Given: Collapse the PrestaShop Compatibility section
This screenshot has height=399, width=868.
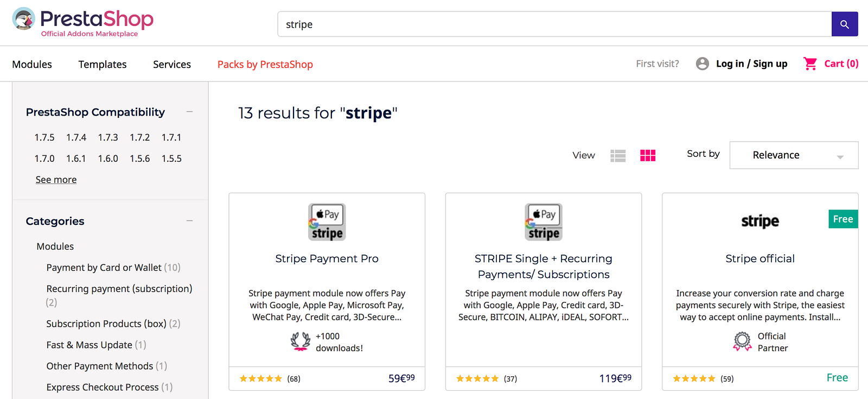Looking at the screenshot, I should (x=189, y=112).
